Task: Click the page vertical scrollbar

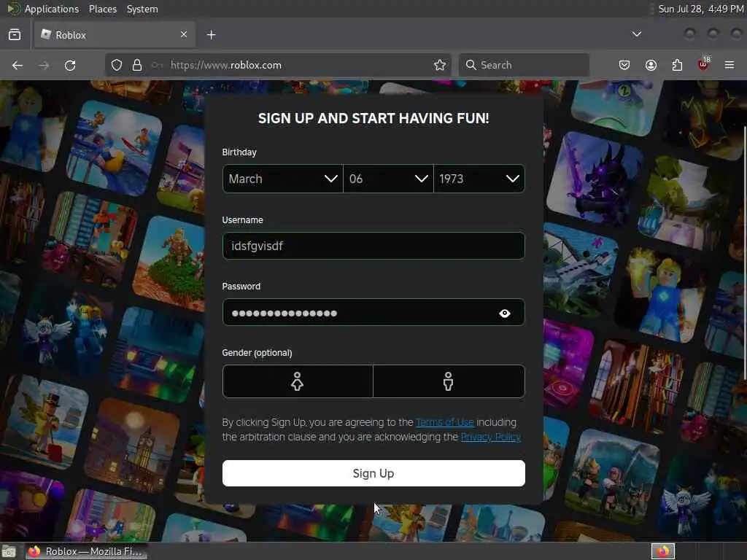Action: tap(744, 252)
